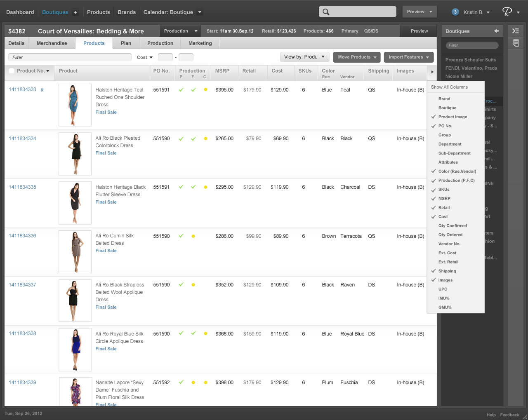Image resolution: width=528 pixels, height=420 pixels.
Task: Switch to the Marketing tab
Action: coord(200,43)
